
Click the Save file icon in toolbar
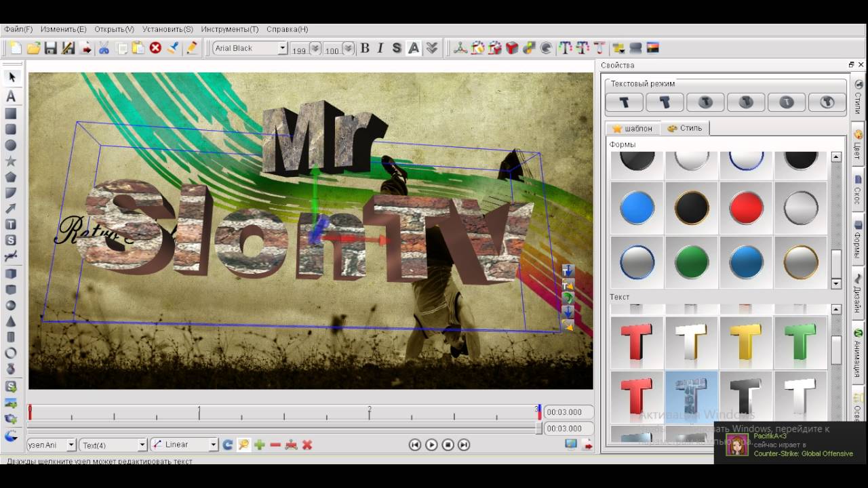(50, 48)
